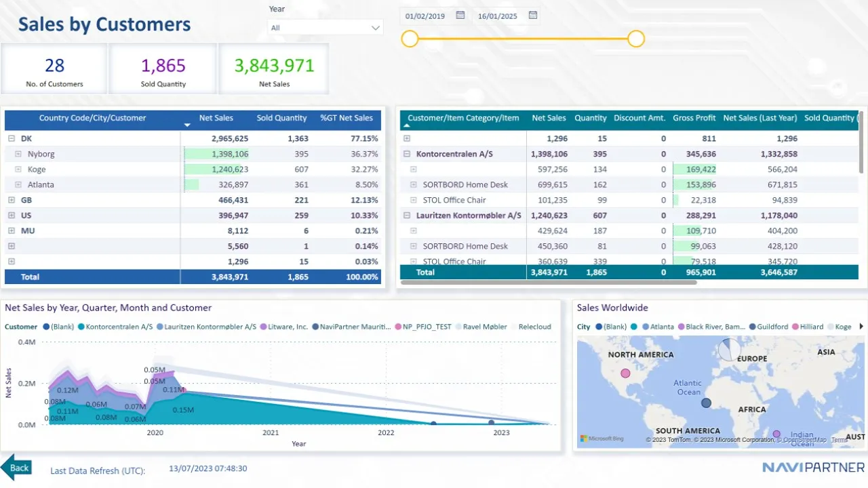Image resolution: width=868 pixels, height=488 pixels.
Task: Select Lauritzen Kontormøbler A/S in the customer legend
Action: [x=206, y=327]
